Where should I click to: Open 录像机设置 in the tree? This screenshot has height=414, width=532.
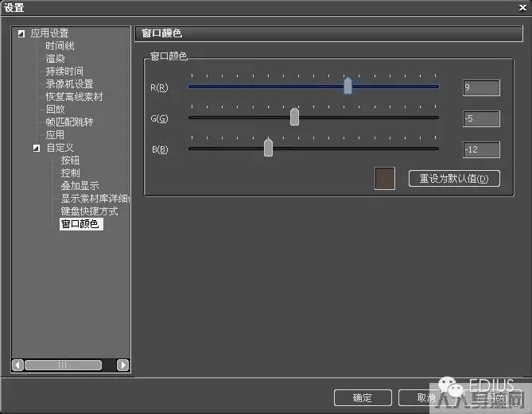(69, 84)
